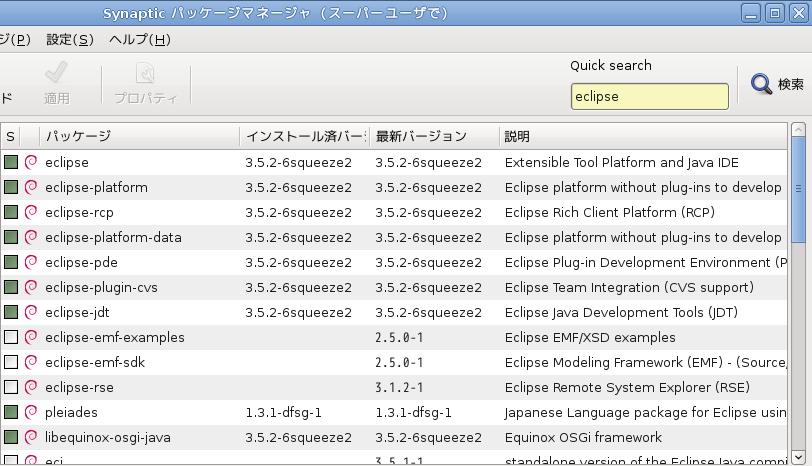Click the scrollbar up arrow
This screenshot has width=812, height=466.
point(799,129)
